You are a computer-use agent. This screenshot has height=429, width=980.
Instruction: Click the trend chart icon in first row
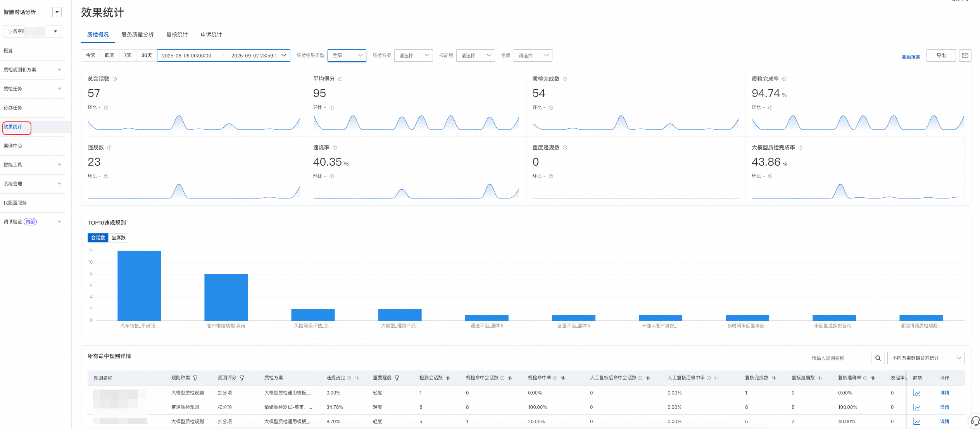click(x=916, y=393)
